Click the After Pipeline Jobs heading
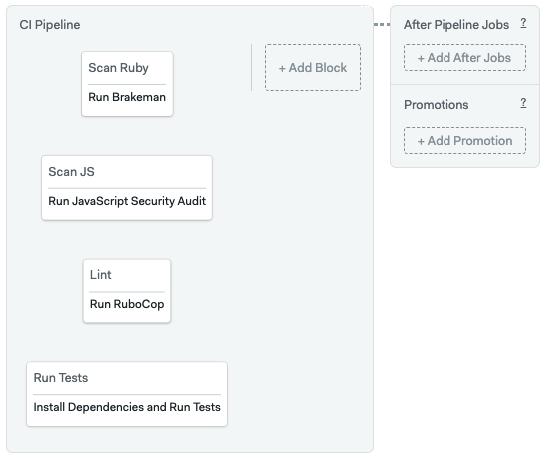 click(x=456, y=25)
